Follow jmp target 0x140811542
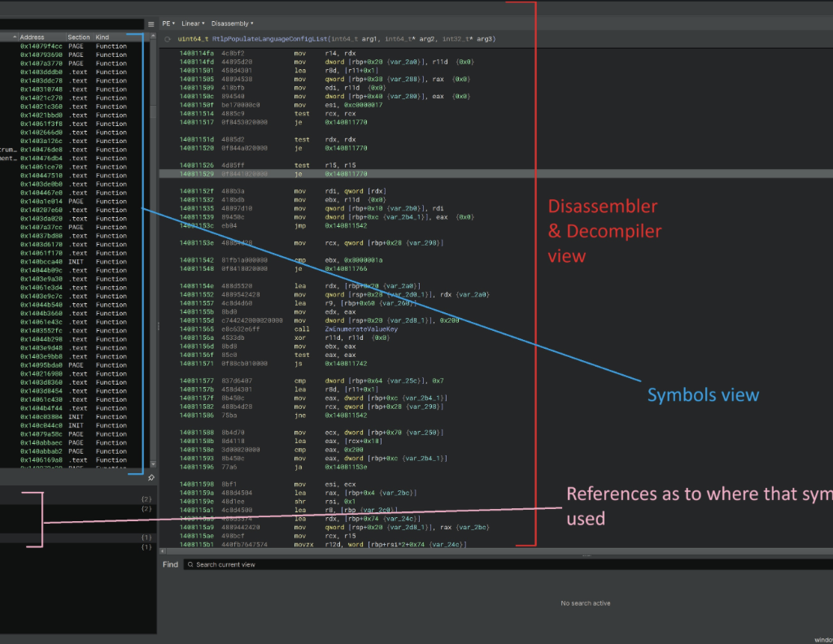Screen dimensions: 833x644 tap(346, 225)
